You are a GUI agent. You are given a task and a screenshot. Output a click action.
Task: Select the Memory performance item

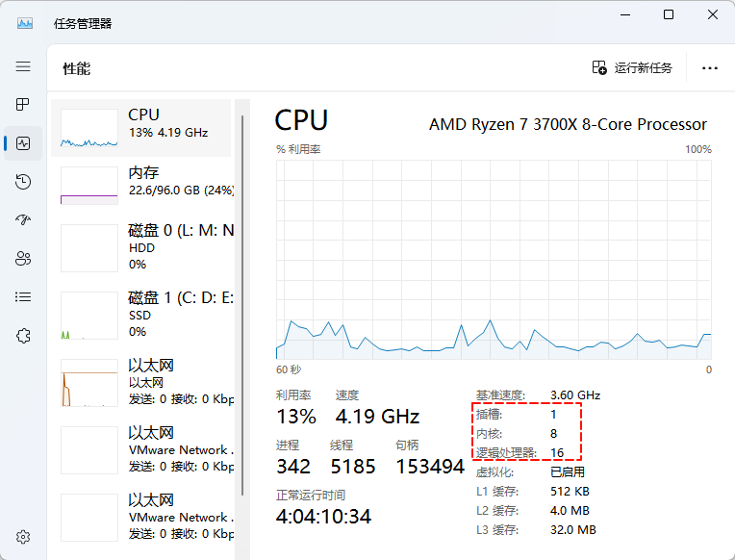[144, 184]
